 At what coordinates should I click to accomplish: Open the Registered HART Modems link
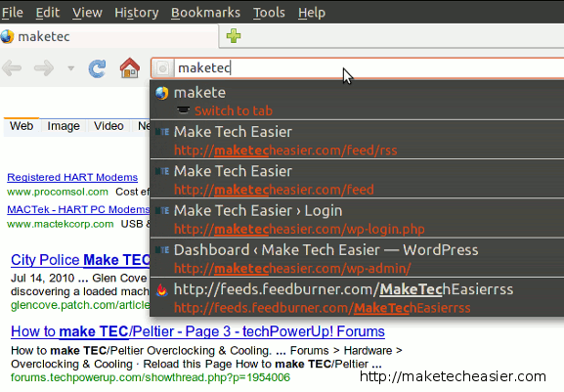[72, 177]
